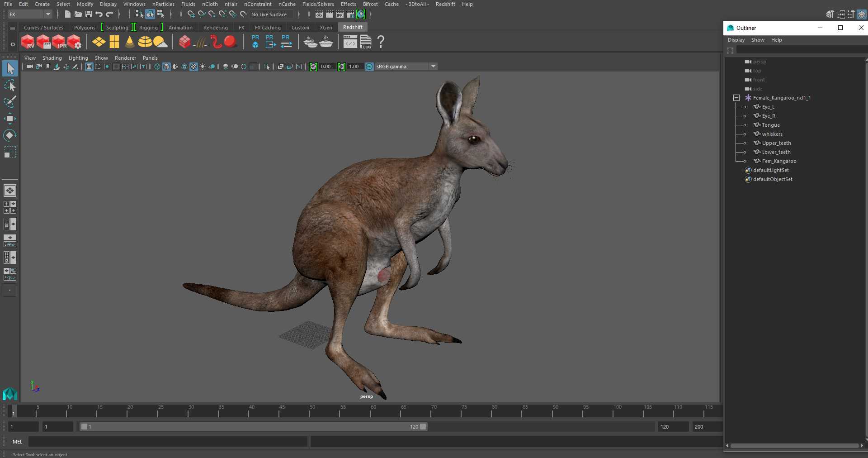Activate the Rotate tool
The height and width of the screenshot is (458, 868).
tap(9, 135)
